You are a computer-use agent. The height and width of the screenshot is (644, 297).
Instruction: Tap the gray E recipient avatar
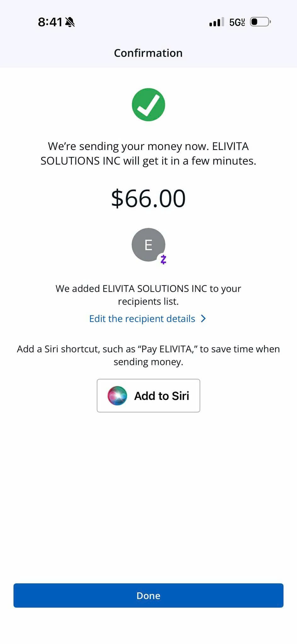point(148,245)
